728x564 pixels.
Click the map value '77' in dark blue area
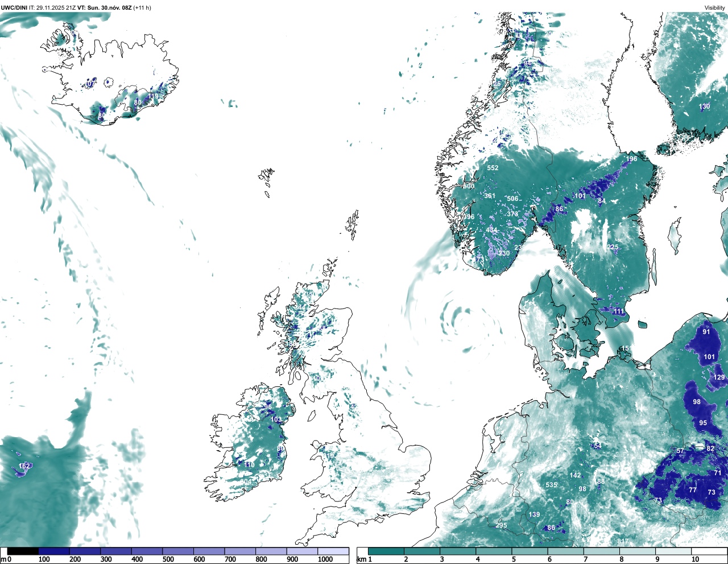(693, 490)
